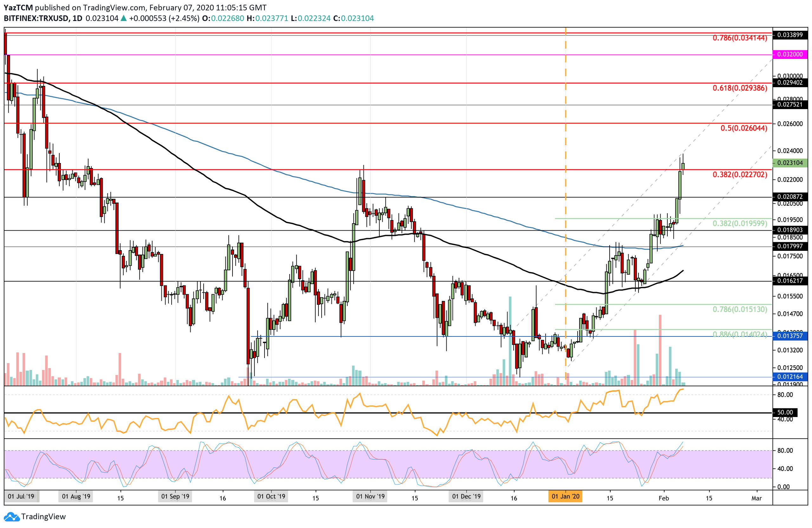Viewport: 812px width, 528px height.
Task: Click the 1D timeframe label in header
Action: click(x=77, y=18)
